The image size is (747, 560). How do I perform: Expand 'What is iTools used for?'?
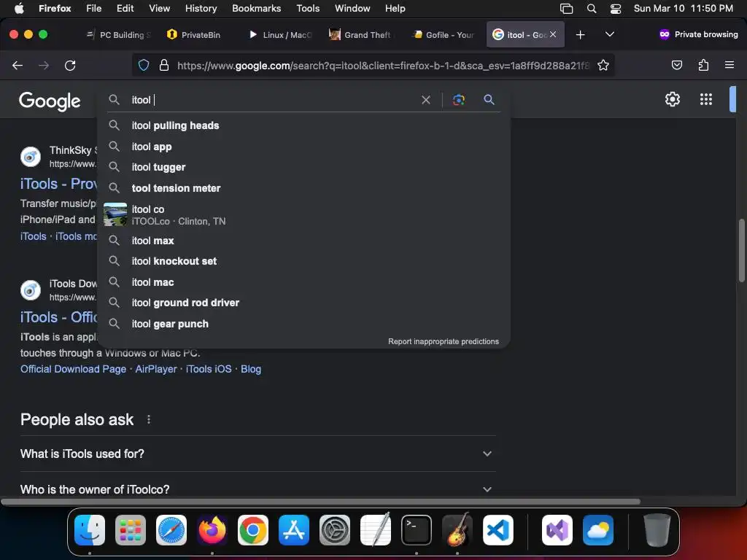(x=256, y=454)
